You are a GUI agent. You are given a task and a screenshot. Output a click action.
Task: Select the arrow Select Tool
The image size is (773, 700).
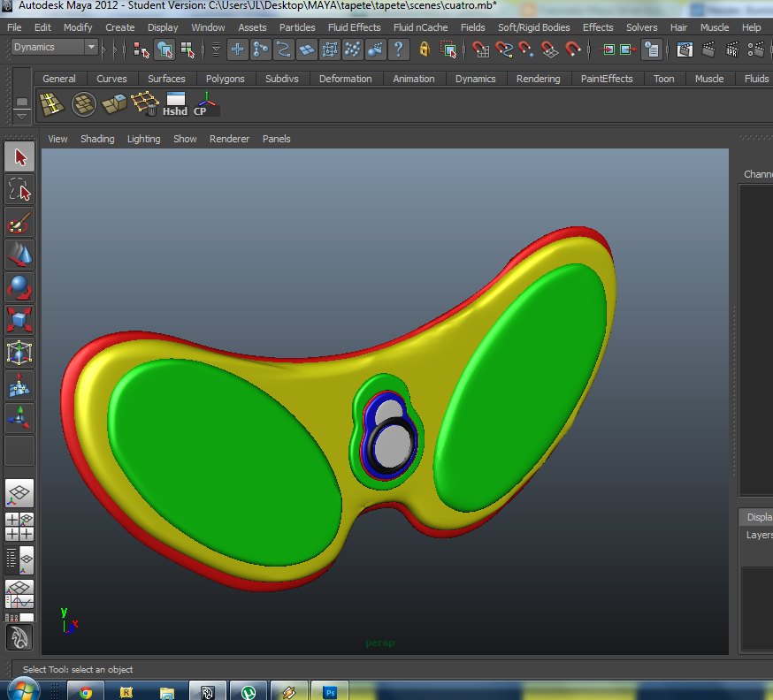pyautogui.click(x=19, y=157)
